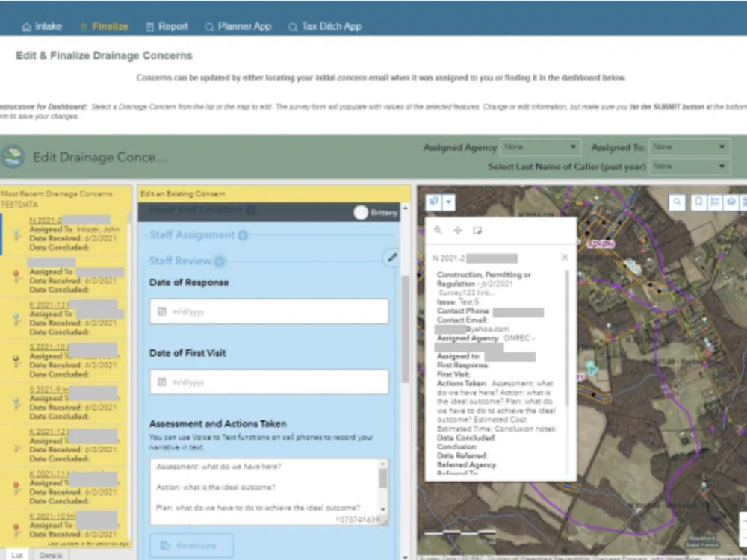Switch to the Finalize tab
This screenshot has width=747, height=560.
[104, 27]
